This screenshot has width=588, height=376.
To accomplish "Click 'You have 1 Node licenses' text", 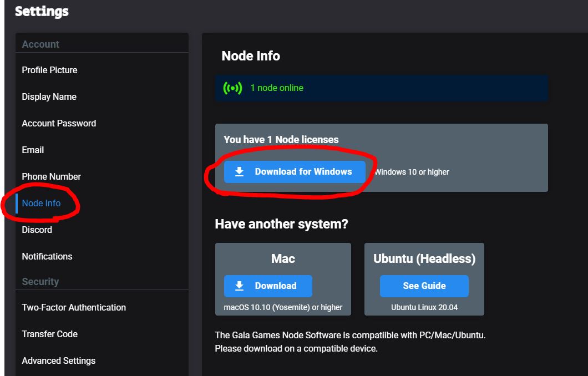I will [281, 139].
